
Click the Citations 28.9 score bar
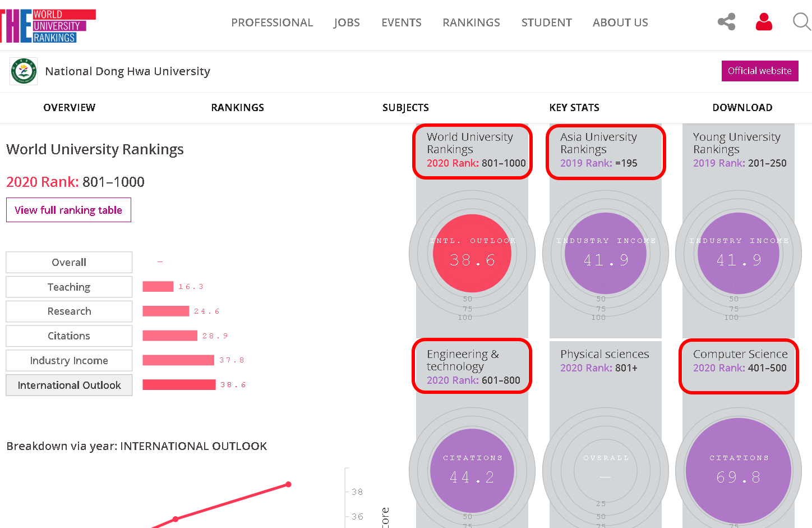[x=170, y=336]
